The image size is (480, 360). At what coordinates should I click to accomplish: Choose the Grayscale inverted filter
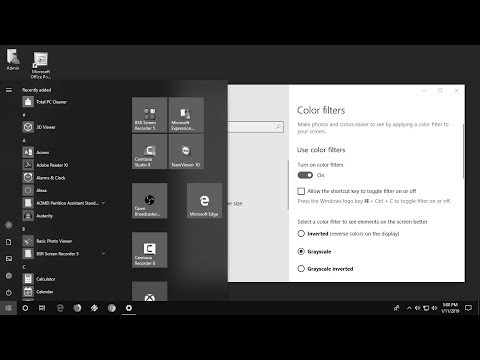coord(301,268)
